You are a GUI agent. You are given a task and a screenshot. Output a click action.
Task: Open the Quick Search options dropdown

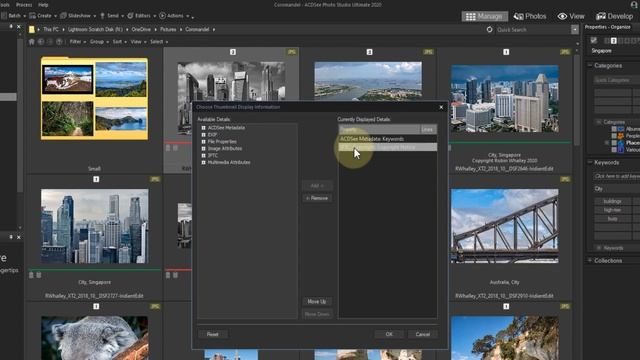(x=575, y=29)
